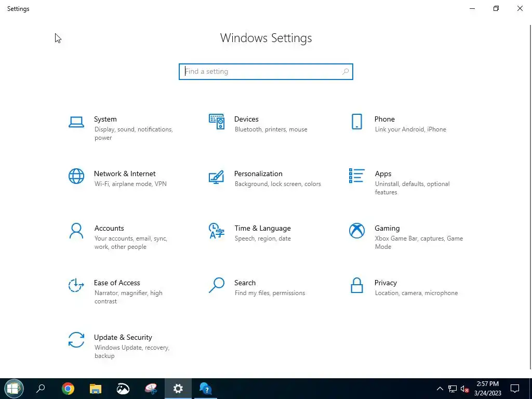
Task: Open the Phone icon
Action: (356, 122)
